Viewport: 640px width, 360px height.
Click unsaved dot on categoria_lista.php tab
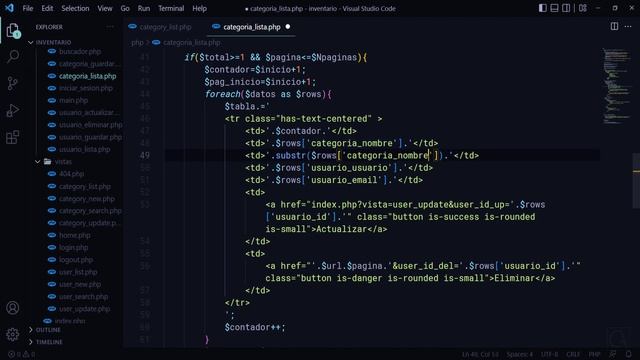coord(288,27)
